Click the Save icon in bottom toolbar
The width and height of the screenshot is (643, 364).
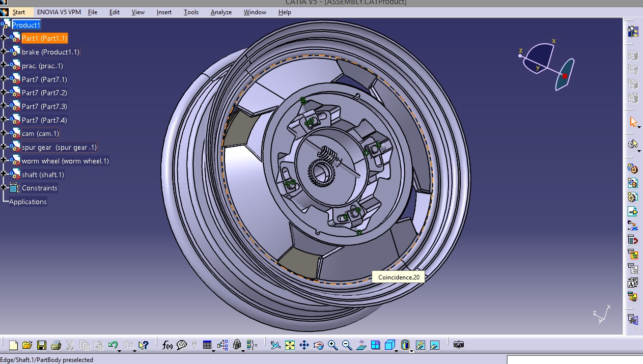pyautogui.click(x=42, y=345)
